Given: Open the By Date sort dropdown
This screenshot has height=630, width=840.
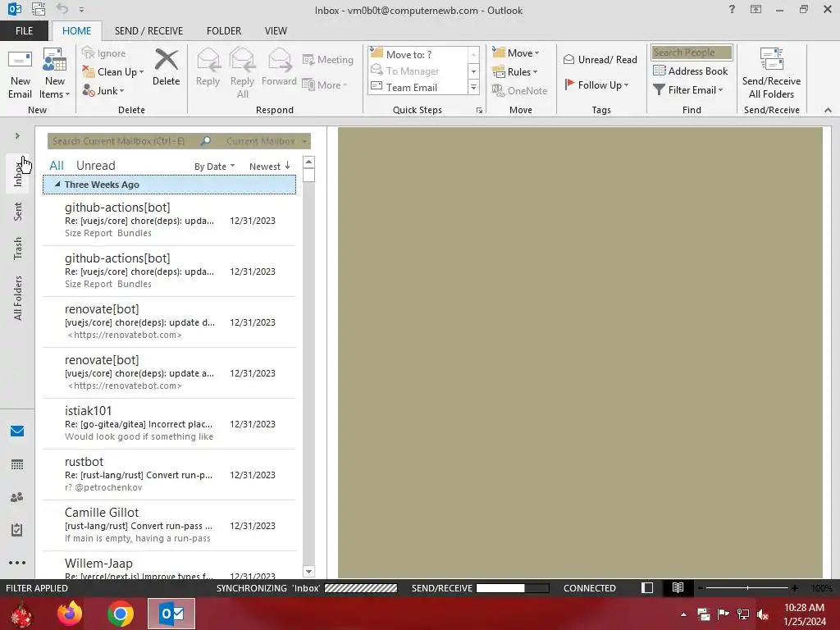Looking at the screenshot, I should tap(214, 166).
